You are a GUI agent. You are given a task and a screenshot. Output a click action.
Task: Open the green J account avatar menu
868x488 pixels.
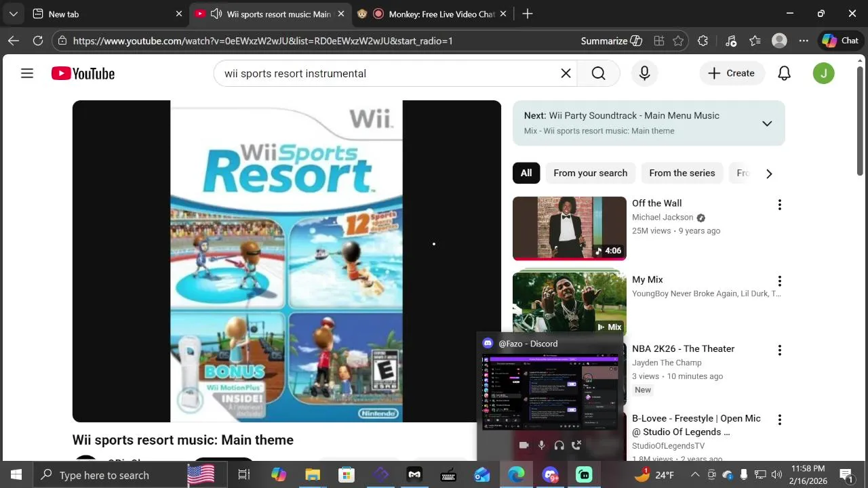pos(823,73)
